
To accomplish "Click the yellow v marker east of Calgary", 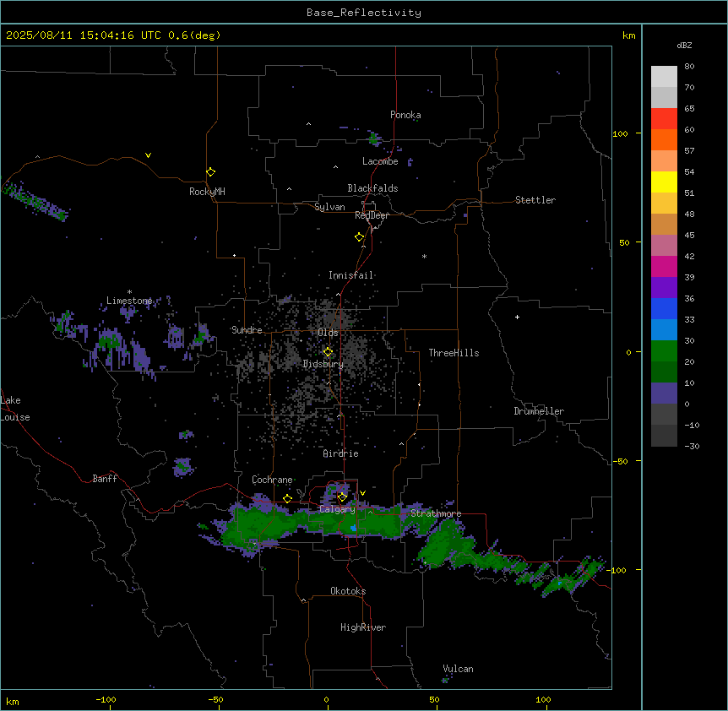I will (x=362, y=493).
